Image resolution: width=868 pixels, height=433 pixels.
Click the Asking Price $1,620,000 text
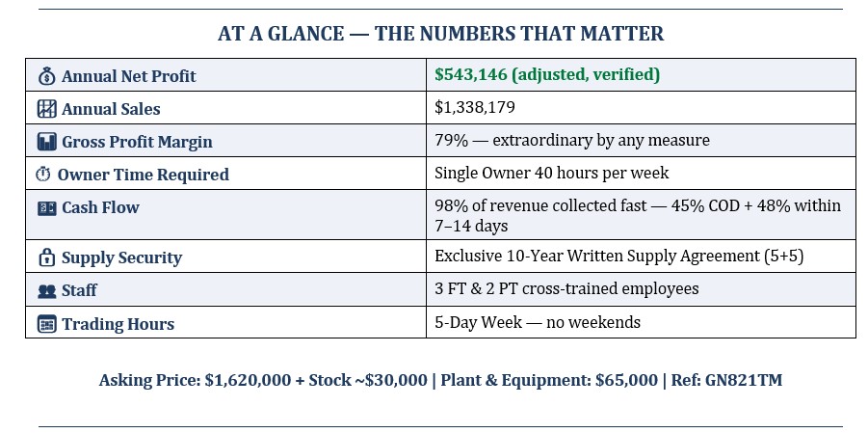[x=262, y=380]
